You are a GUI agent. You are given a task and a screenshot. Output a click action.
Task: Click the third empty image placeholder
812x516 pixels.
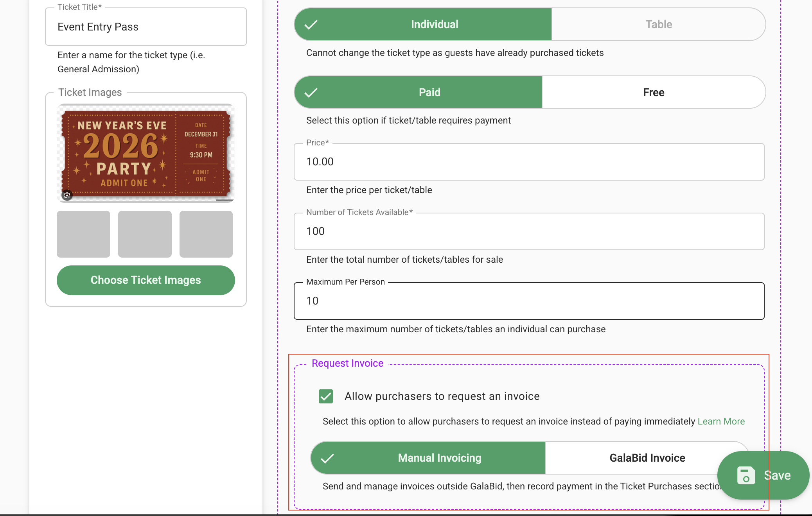[206, 234]
